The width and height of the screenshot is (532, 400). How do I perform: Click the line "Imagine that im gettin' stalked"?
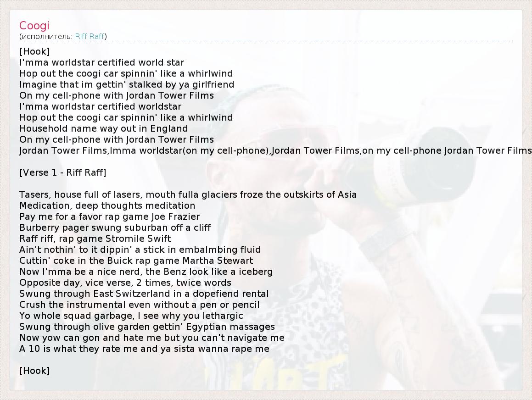point(127,84)
